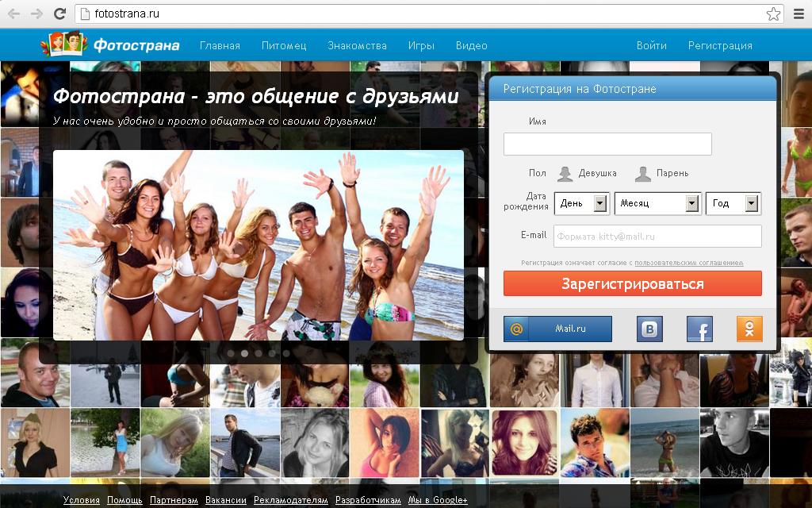Viewport: 812px width, 508px height.
Task: Click the E-mail input field
Action: (657, 236)
